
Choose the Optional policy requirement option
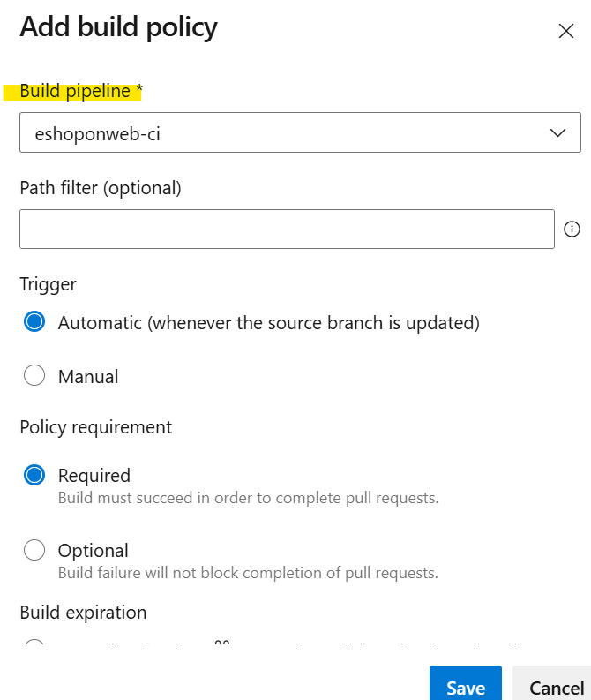(x=34, y=550)
